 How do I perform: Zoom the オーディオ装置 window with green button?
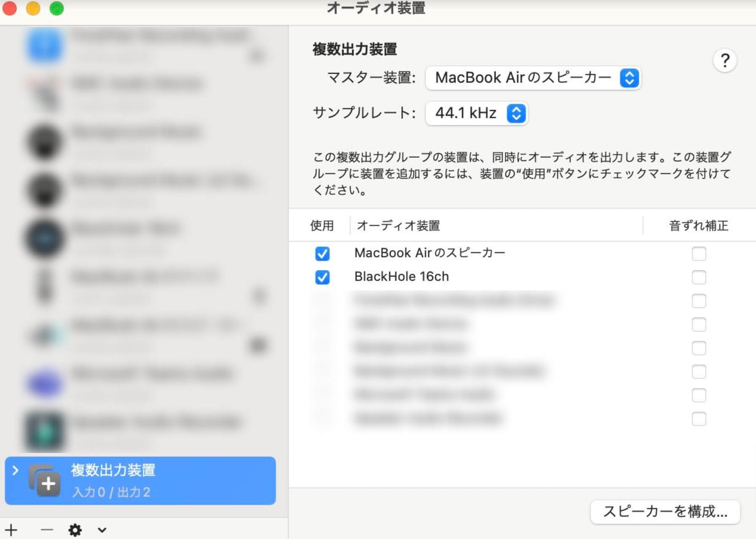pyautogui.click(x=57, y=8)
